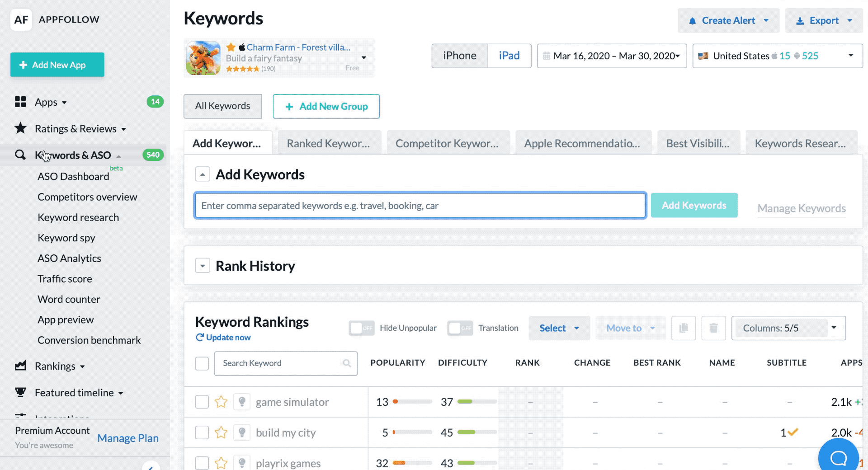Click the Add New Group button
868x470 pixels.
326,107
